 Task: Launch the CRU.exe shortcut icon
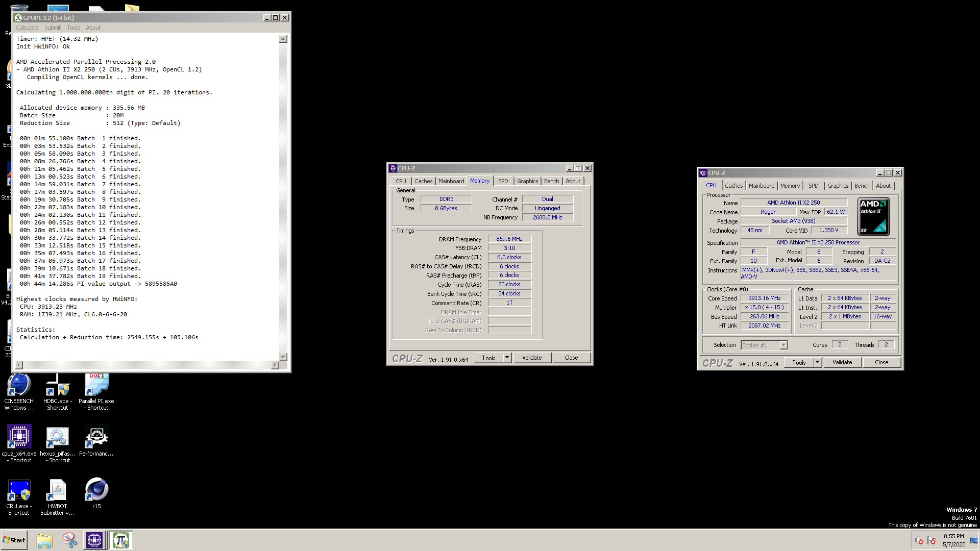pyautogui.click(x=19, y=497)
